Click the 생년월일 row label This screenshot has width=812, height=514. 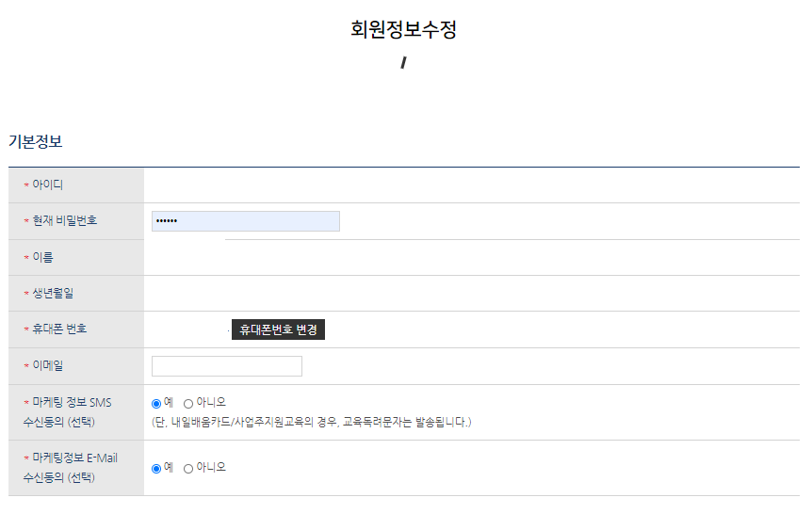pyautogui.click(x=53, y=294)
